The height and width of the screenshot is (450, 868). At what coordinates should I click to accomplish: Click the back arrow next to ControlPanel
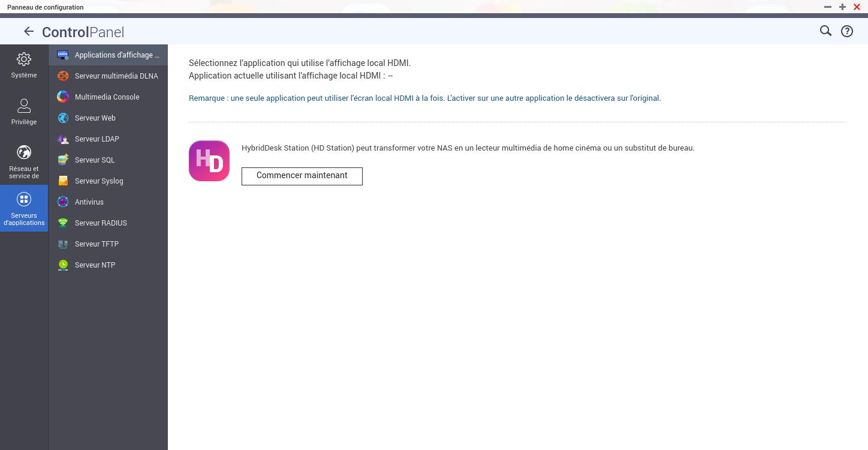coord(28,32)
